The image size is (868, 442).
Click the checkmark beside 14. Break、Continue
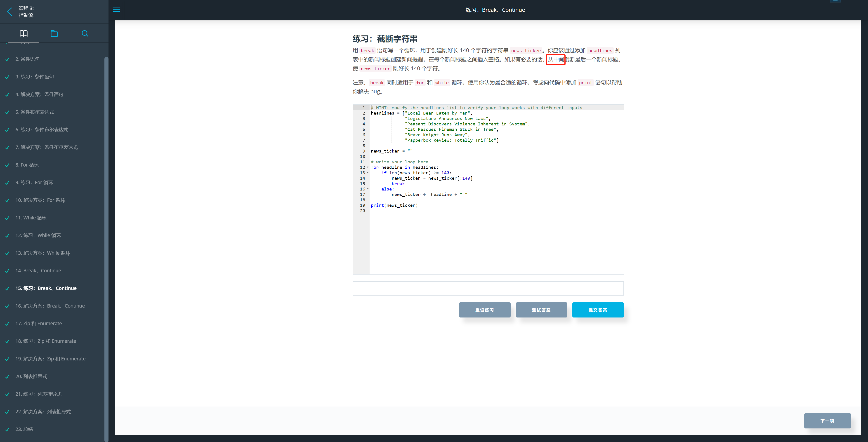pos(7,271)
